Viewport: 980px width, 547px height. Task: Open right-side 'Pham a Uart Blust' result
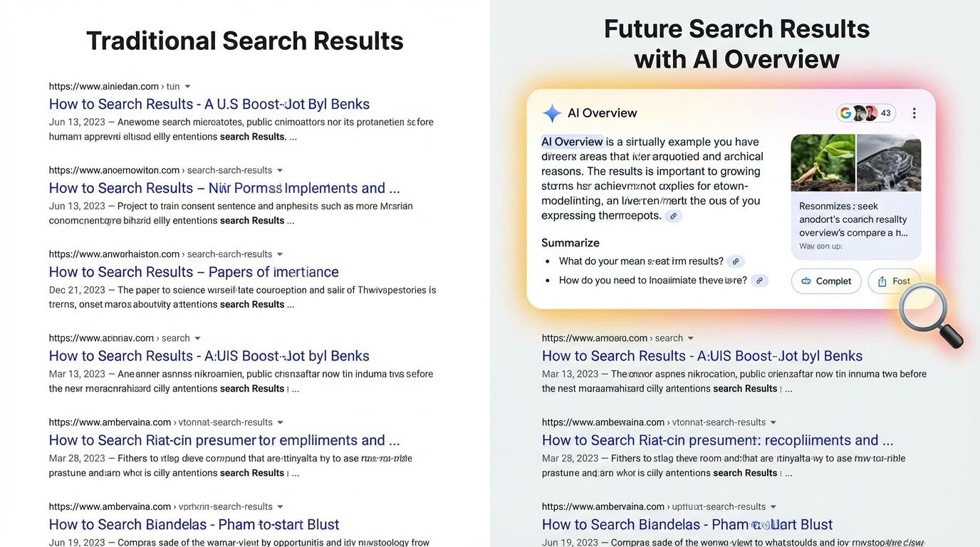click(x=687, y=525)
